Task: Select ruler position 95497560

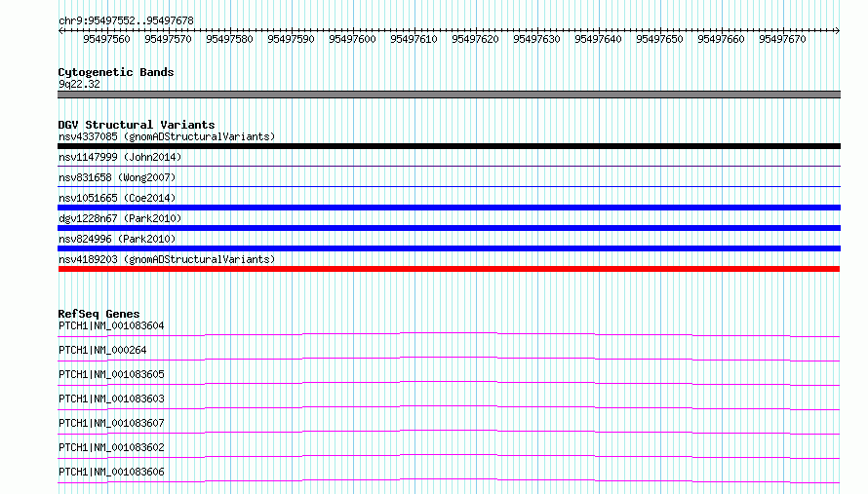Action: [x=106, y=39]
